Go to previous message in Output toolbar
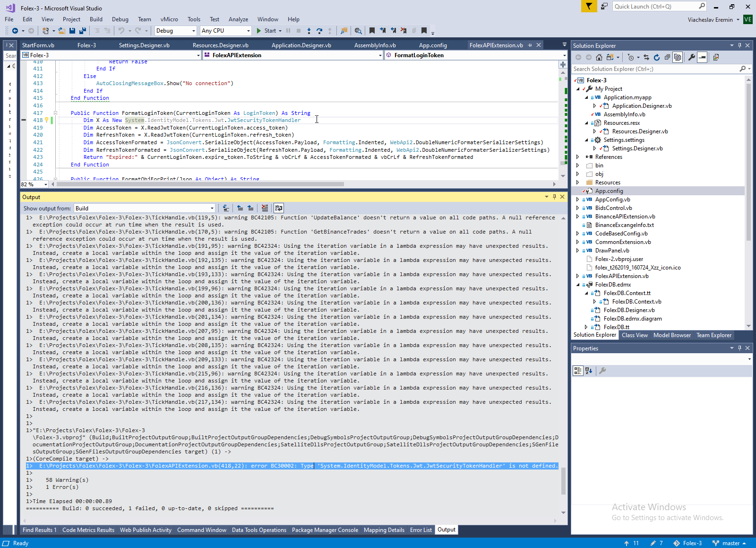 240,208
